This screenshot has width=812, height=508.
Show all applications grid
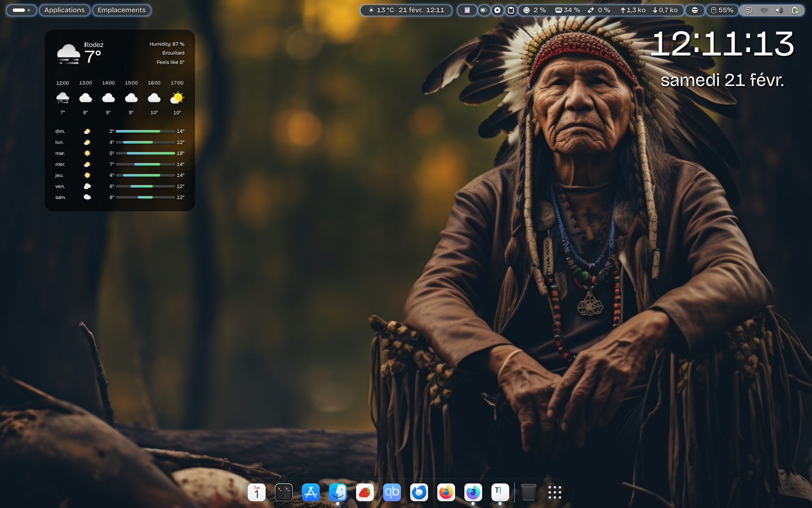[554, 492]
